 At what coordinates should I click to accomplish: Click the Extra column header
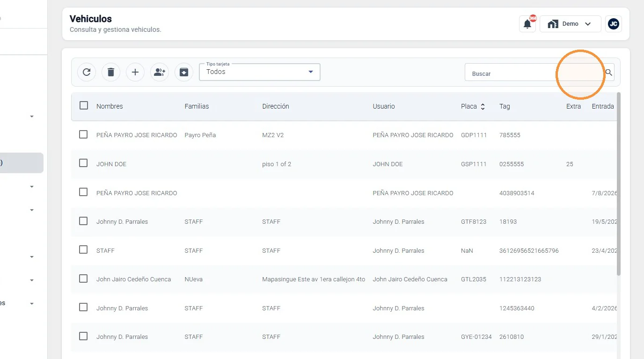tap(573, 106)
